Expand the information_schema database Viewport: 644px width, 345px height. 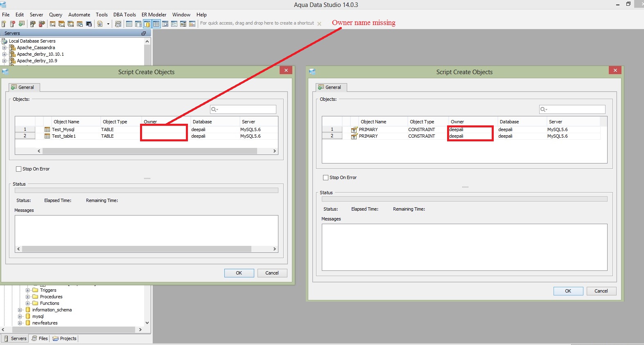(20, 310)
